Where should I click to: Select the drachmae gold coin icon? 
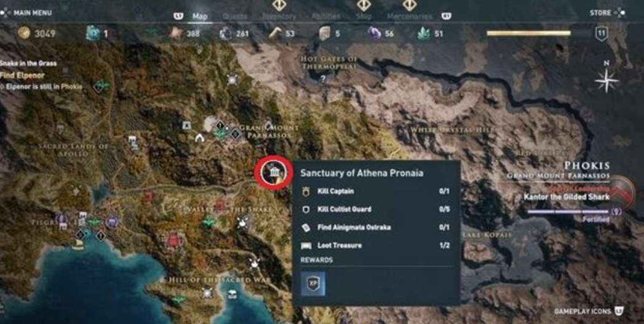tap(24, 33)
